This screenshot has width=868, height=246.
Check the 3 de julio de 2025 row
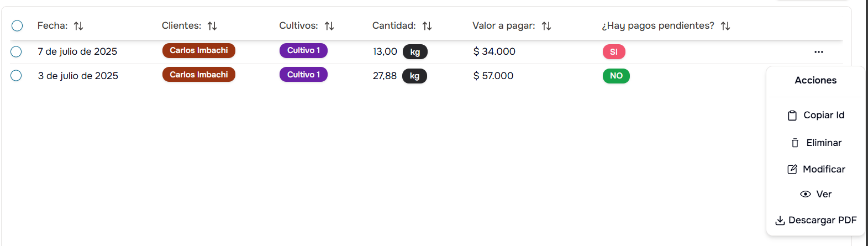pyautogui.click(x=16, y=76)
